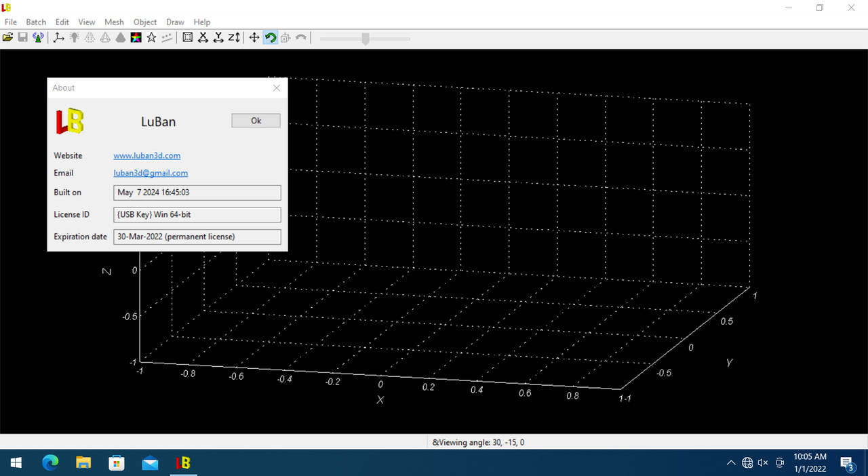Toggle the coordinate axes icon
Image resolution: width=868 pixels, height=476 pixels.
[x=59, y=38]
